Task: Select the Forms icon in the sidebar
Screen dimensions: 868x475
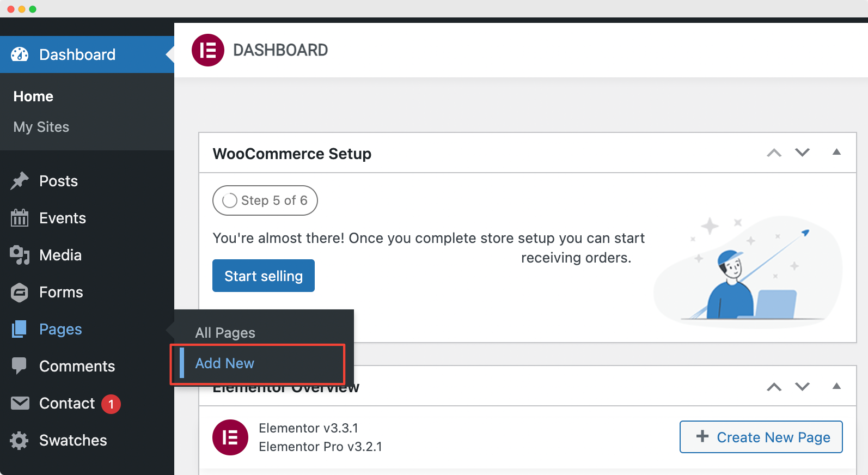Action: point(20,292)
